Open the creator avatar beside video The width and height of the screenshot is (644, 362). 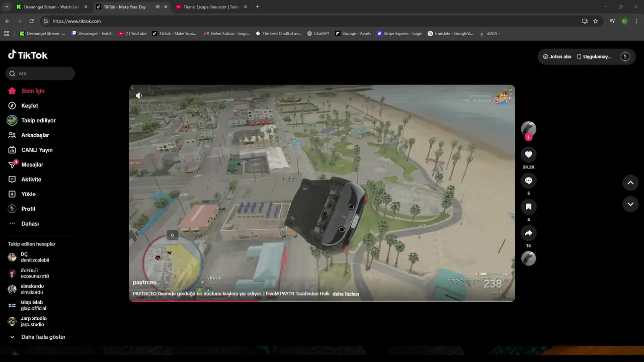click(x=528, y=128)
